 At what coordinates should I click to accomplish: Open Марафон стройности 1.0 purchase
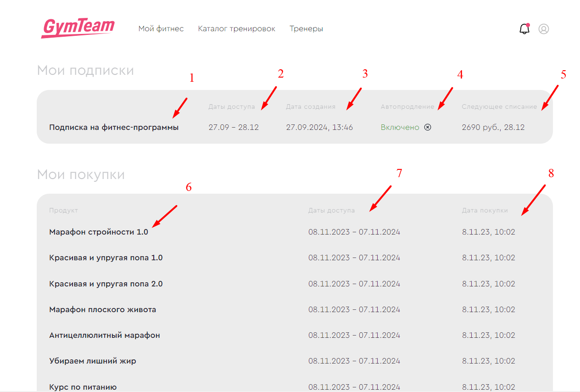tap(99, 232)
